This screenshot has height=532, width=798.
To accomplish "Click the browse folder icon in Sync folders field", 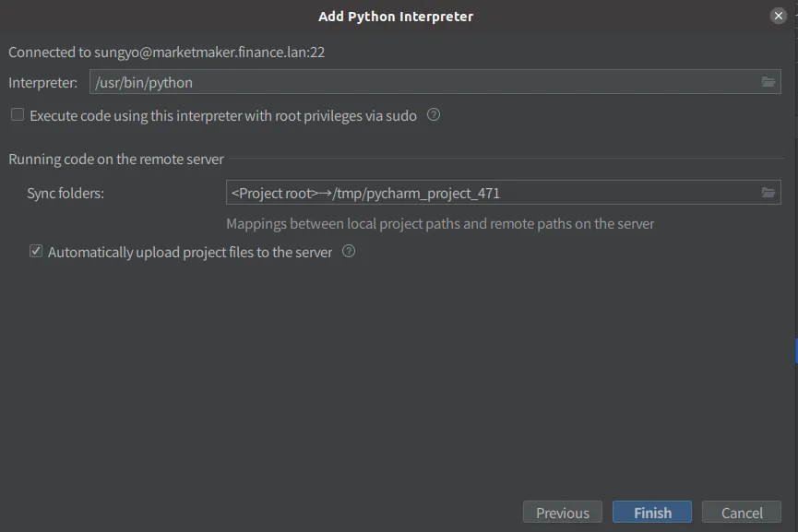I will click(768, 193).
